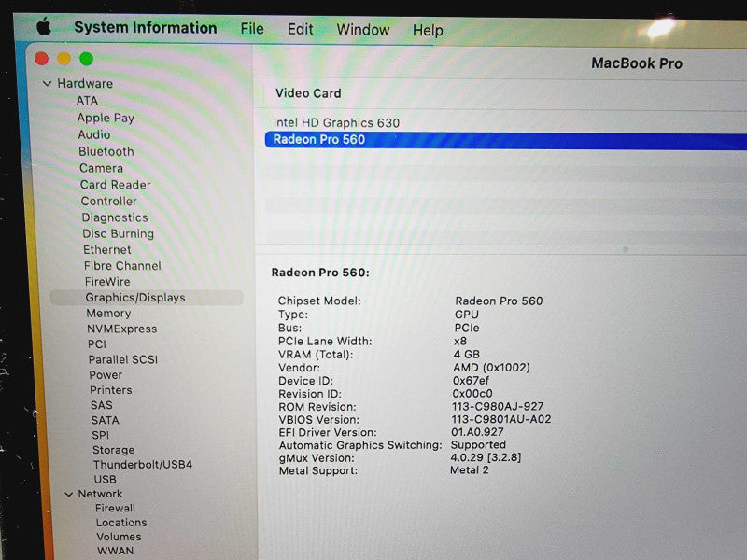Viewport: 747px width, 560px height.
Task: Open the System Information app menu
Action: tap(146, 28)
